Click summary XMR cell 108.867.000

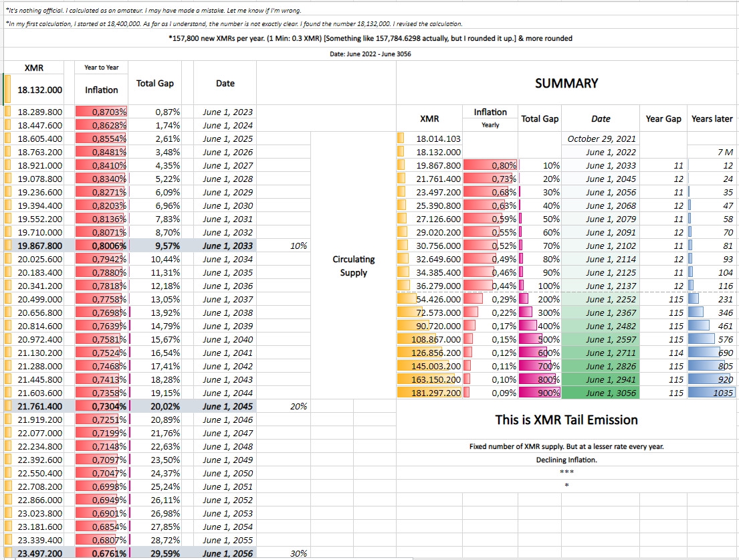tap(429, 339)
